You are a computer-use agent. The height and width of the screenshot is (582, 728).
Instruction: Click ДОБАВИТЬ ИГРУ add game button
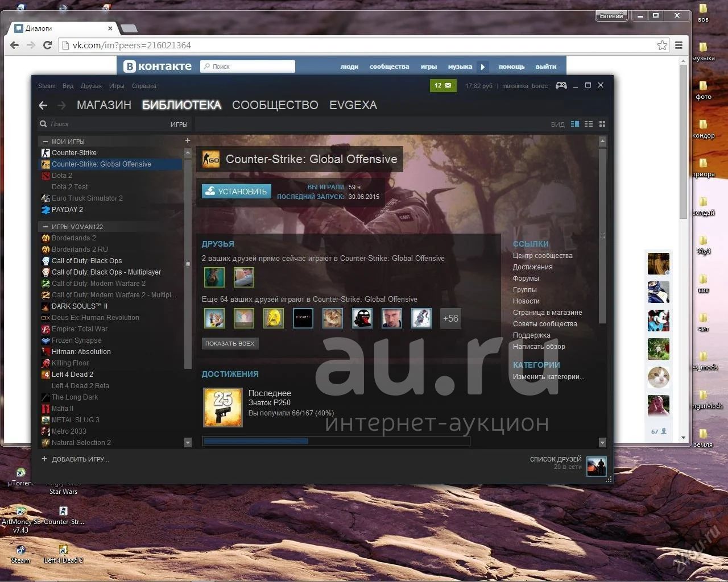click(x=75, y=459)
